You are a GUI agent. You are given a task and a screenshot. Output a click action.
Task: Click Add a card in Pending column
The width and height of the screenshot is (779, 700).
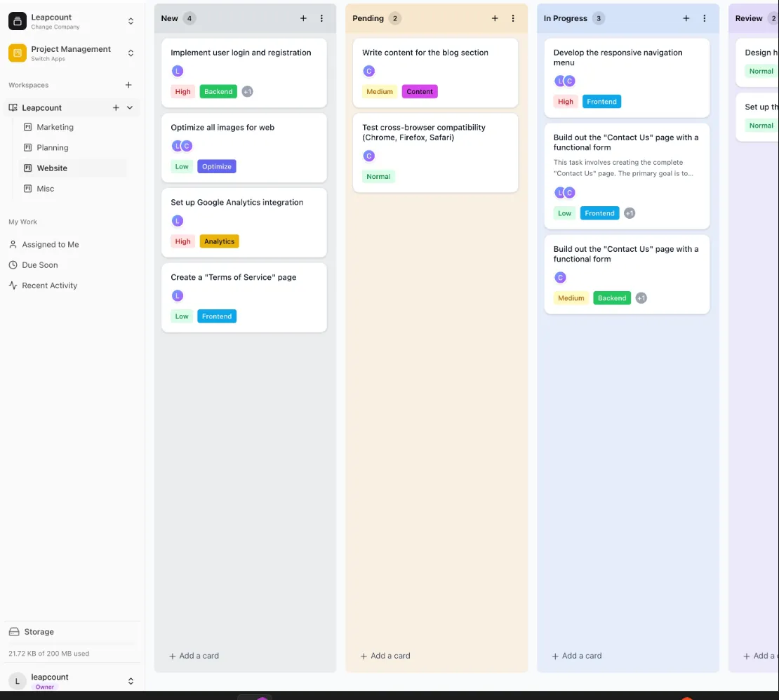[x=385, y=656]
